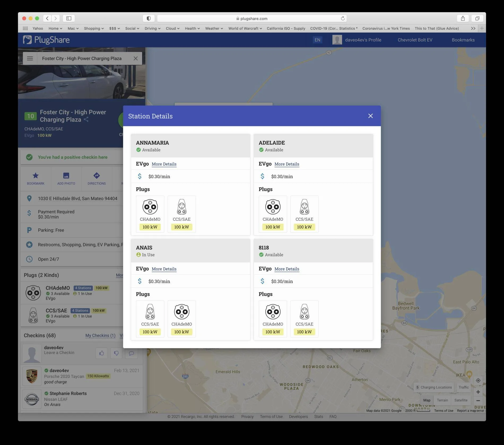Open More Details for station 8118
Image resolution: width=504 pixels, height=445 pixels.
[287, 269]
